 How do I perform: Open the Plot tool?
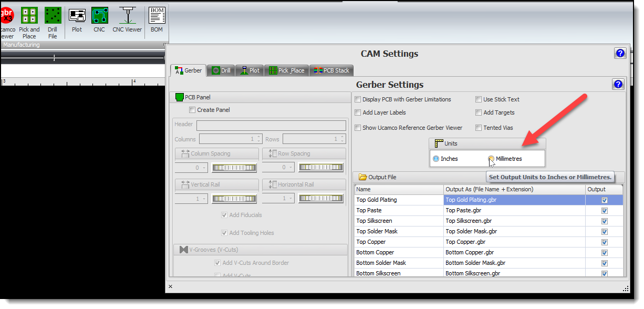[77, 21]
